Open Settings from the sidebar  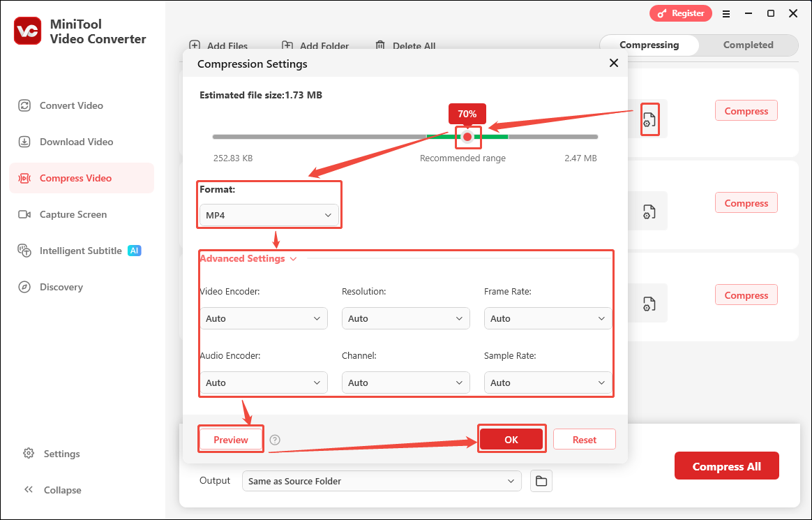point(50,454)
